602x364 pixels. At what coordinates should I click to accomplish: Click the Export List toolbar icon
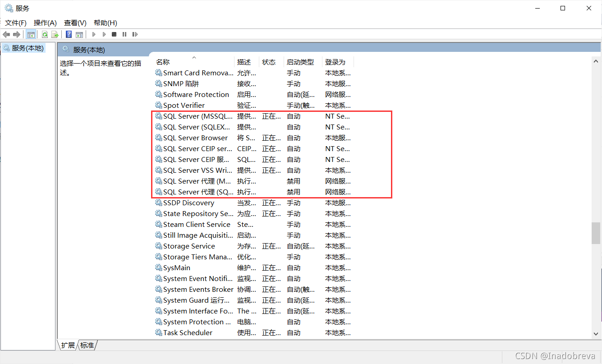point(55,34)
